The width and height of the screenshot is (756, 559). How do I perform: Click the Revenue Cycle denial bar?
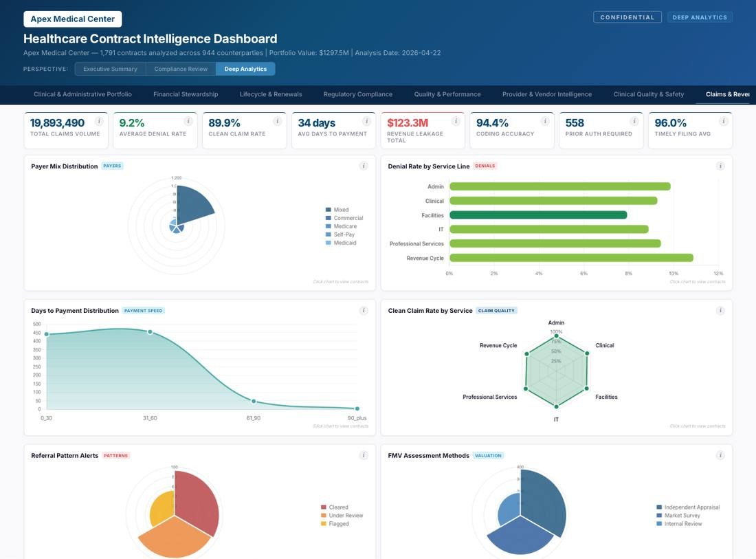(571, 258)
